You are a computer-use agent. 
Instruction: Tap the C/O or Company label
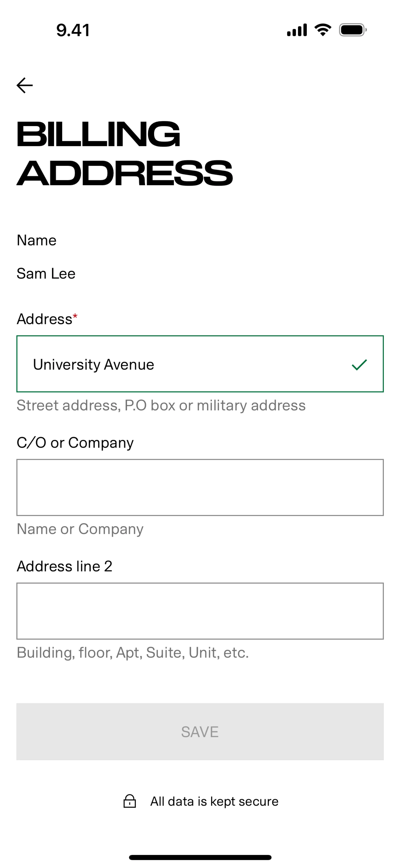pyautogui.click(x=75, y=442)
